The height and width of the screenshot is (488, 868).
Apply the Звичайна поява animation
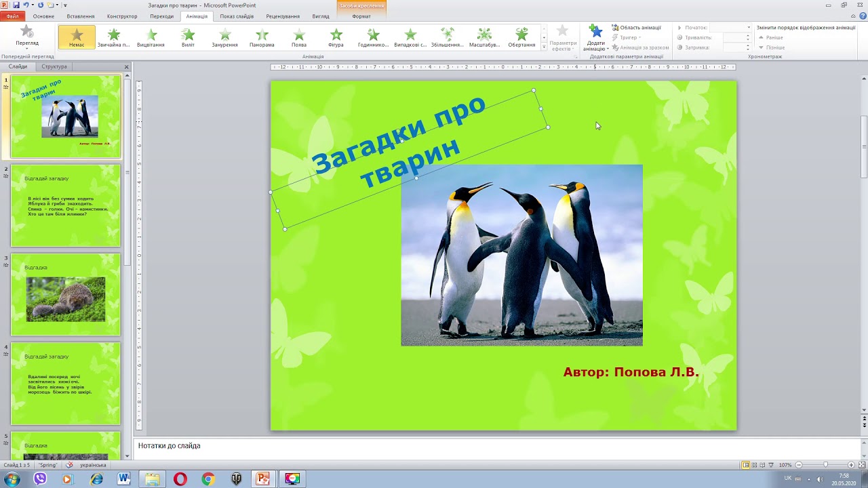[x=114, y=37]
